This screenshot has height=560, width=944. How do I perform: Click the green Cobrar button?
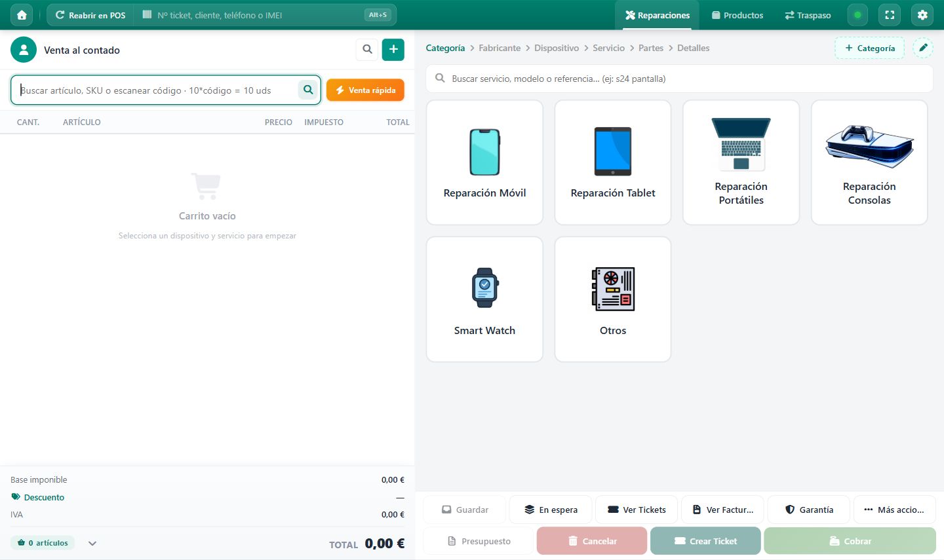pyautogui.click(x=850, y=541)
